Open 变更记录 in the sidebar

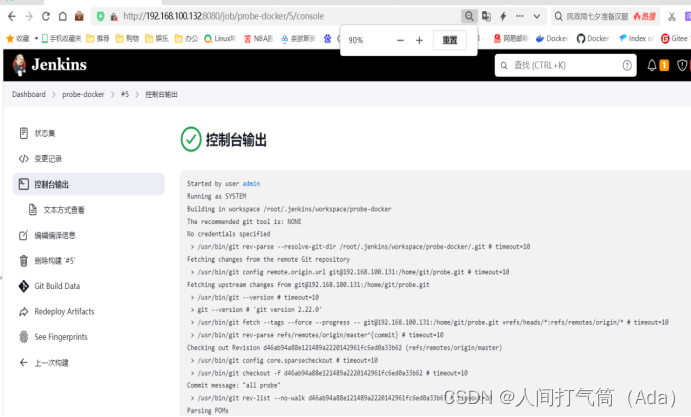click(x=89, y=159)
